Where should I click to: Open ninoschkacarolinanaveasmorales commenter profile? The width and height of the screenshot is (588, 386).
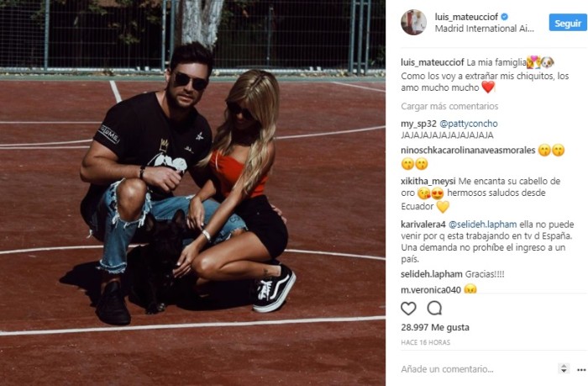coord(468,151)
